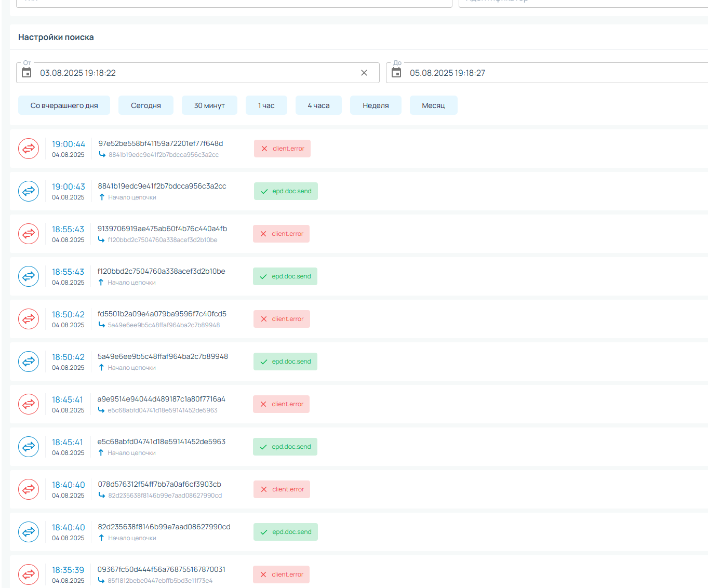The width and height of the screenshot is (708, 588).
Task: Select message ID 9139706919ae475ab60f4b76c440a4fb
Action: tap(162, 229)
